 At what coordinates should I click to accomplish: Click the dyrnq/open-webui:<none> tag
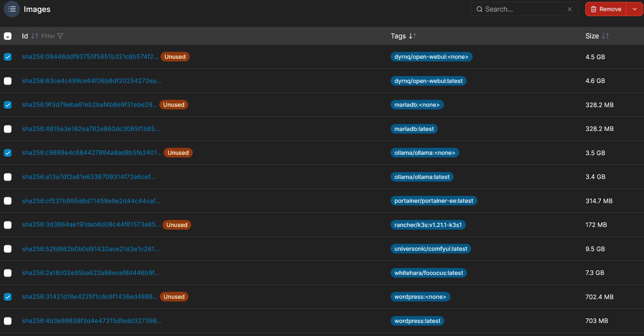431,57
